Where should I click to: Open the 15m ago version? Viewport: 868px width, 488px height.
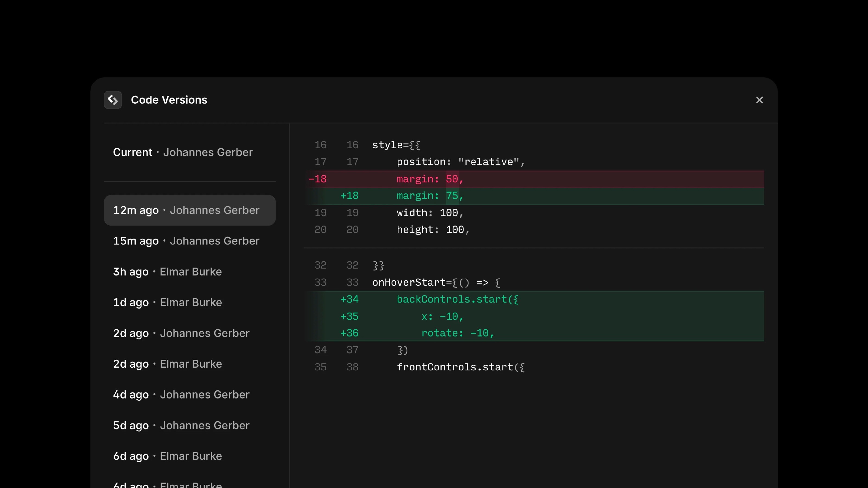(189, 241)
